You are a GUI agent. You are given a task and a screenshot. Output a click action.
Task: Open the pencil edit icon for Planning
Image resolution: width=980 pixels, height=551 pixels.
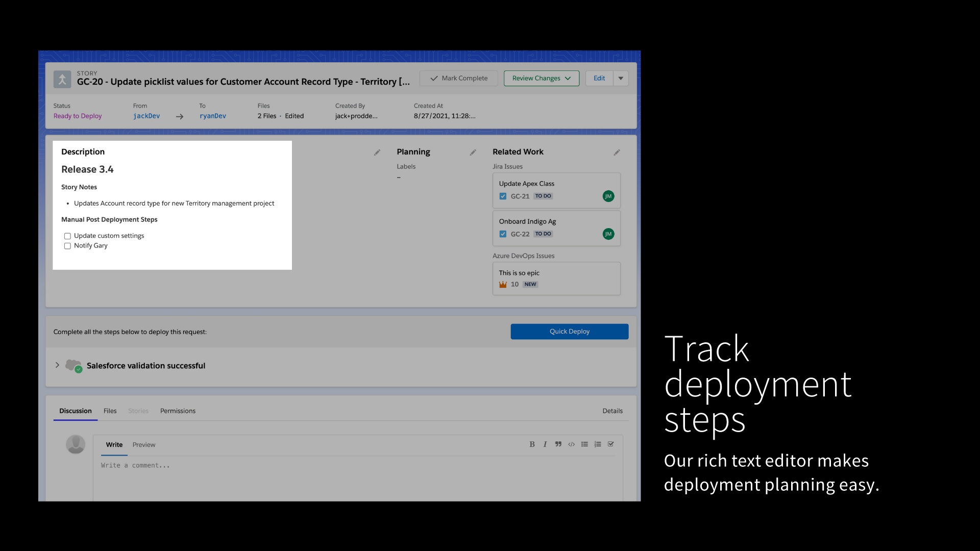tap(473, 152)
